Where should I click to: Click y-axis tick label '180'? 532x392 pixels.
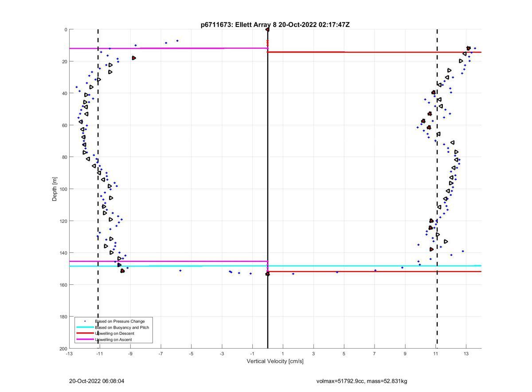pos(63,317)
